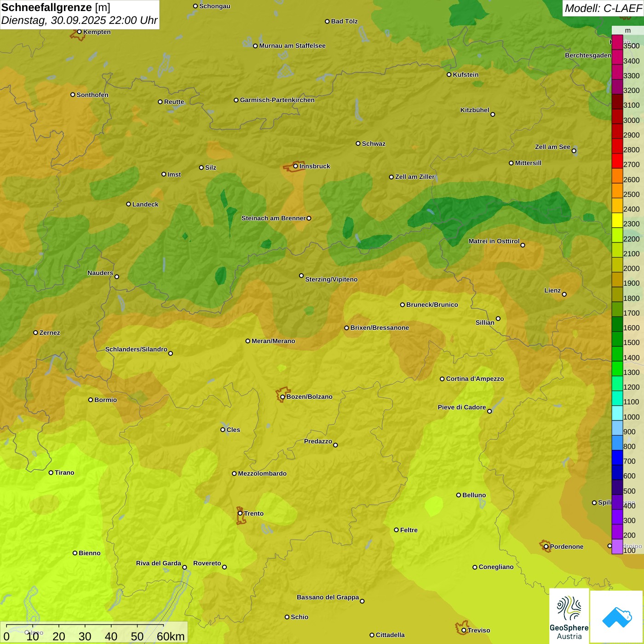Click the Sillian label

(485, 322)
